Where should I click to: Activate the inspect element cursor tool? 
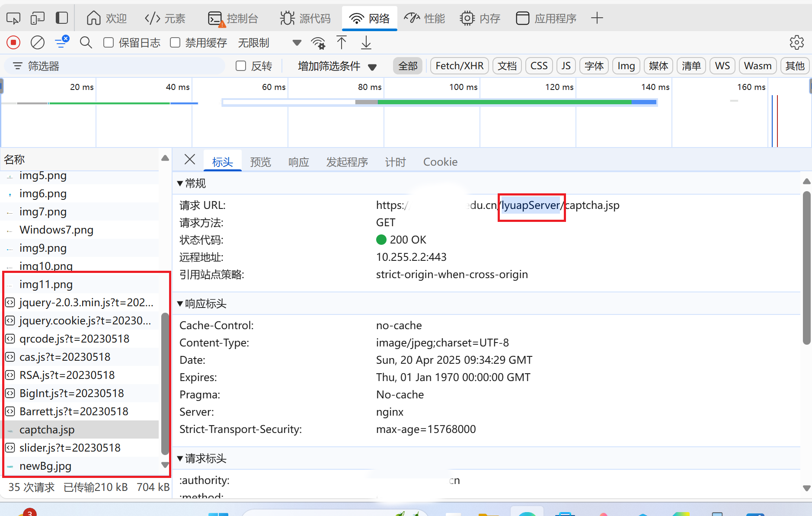[13, 18]
